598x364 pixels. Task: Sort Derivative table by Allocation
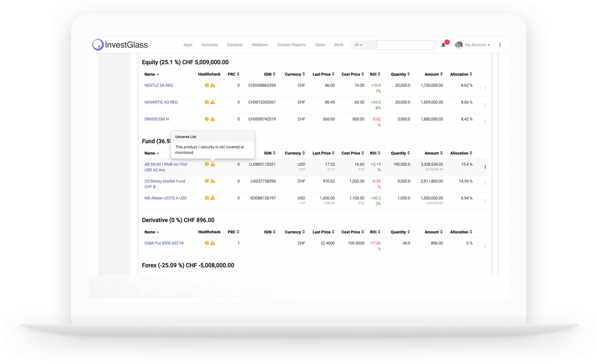pyautogui.click(x=461, y=232)
